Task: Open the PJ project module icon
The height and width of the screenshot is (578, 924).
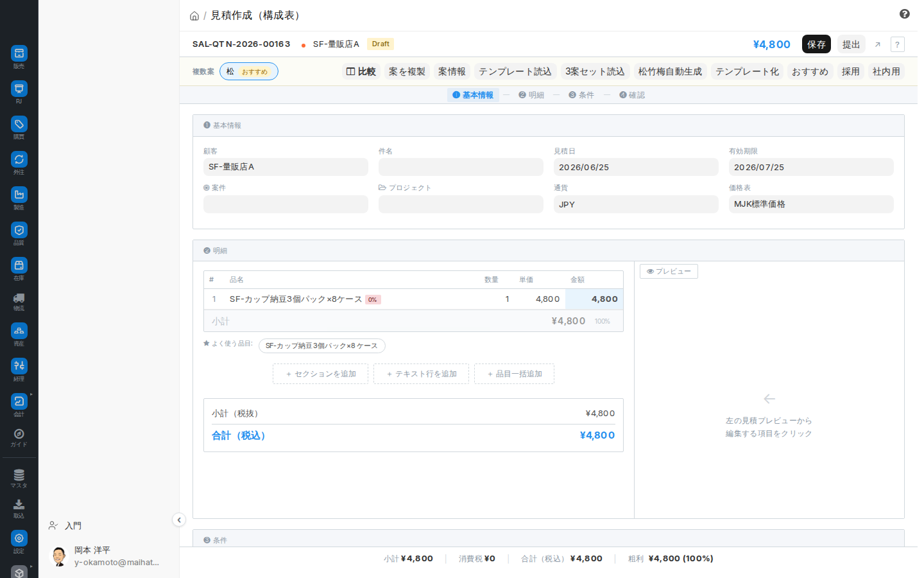Action: 19,89
